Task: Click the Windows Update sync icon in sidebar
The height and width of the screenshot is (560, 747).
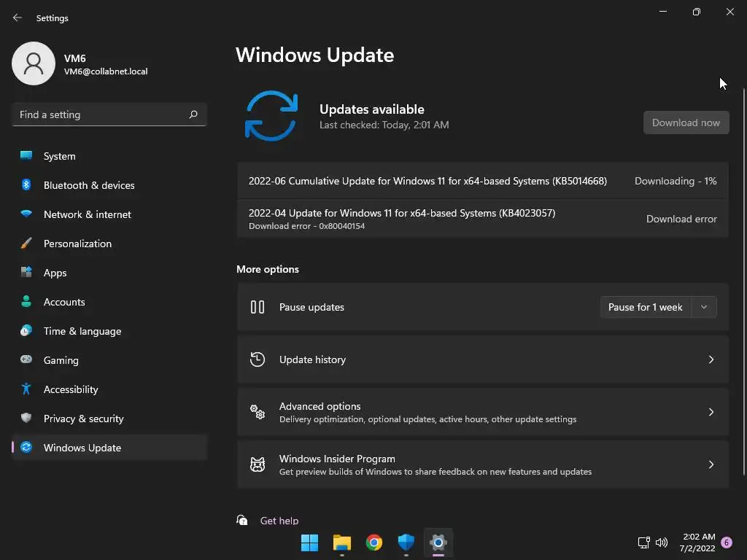Action: tap(26, 447)
